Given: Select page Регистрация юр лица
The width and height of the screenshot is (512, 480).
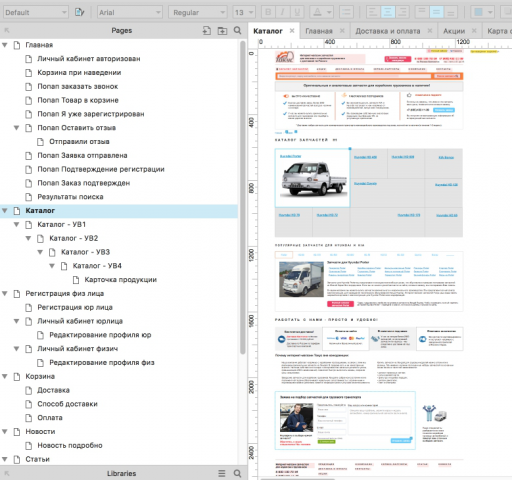Looking at the screenshot, I should tap(75, 307).
